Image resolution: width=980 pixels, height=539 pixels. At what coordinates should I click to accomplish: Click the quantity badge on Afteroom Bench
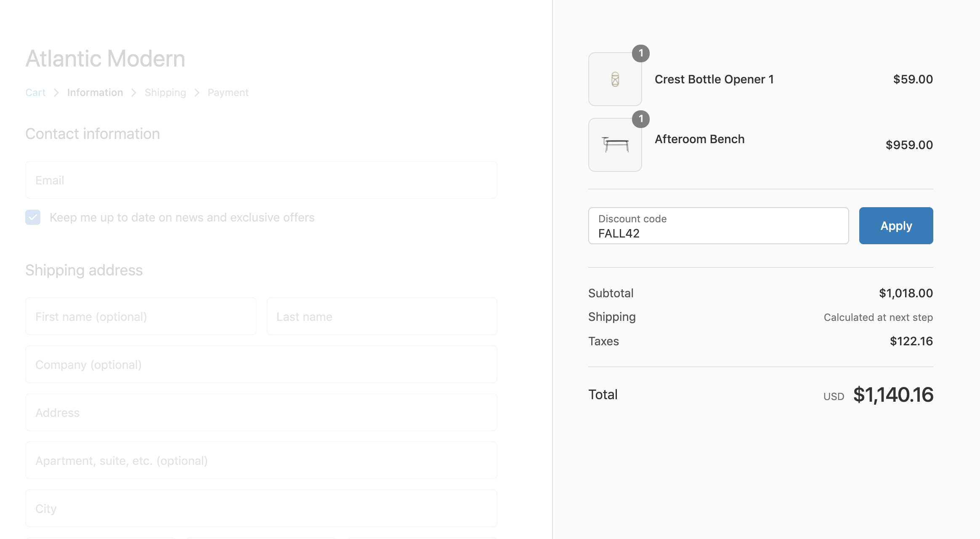click(641, 119)
